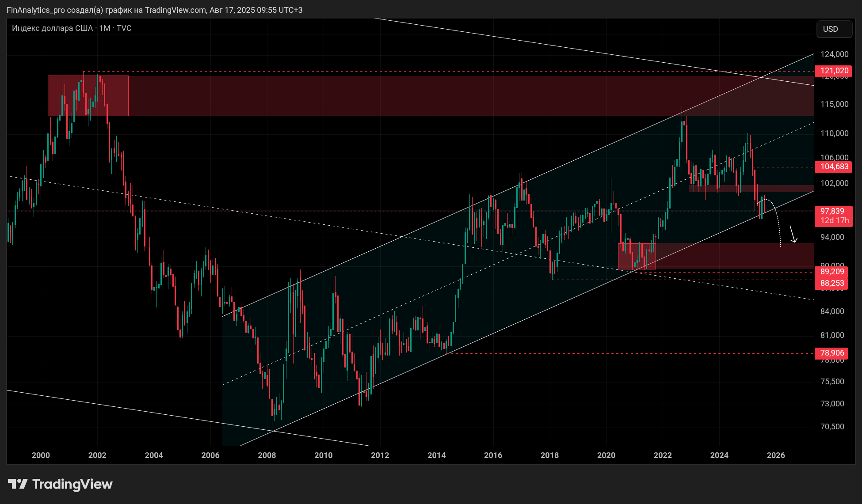Click the 70,500 price axis value
862x504 pixels.
click(x=832, y=427)
